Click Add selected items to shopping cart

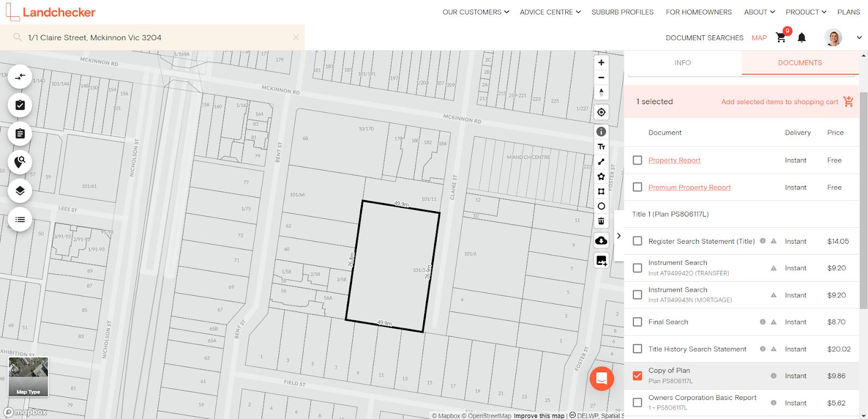point(780,101)
